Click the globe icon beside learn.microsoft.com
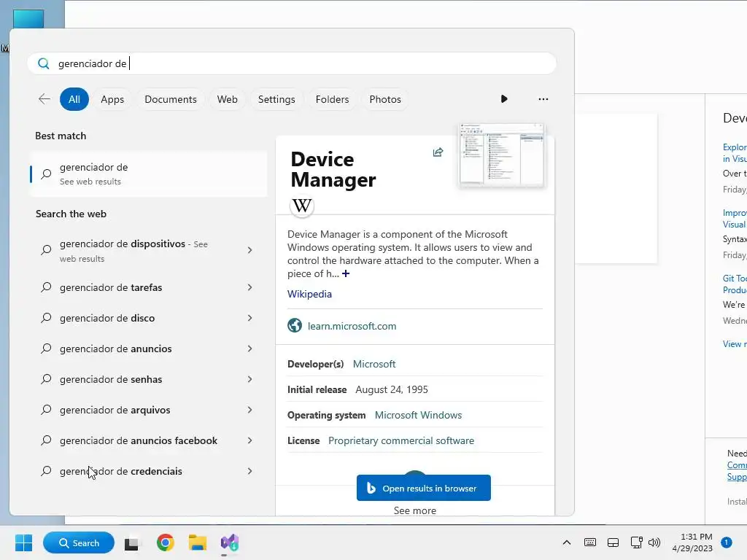The width and height of the screenshot is (747, 560). point(295,325)
